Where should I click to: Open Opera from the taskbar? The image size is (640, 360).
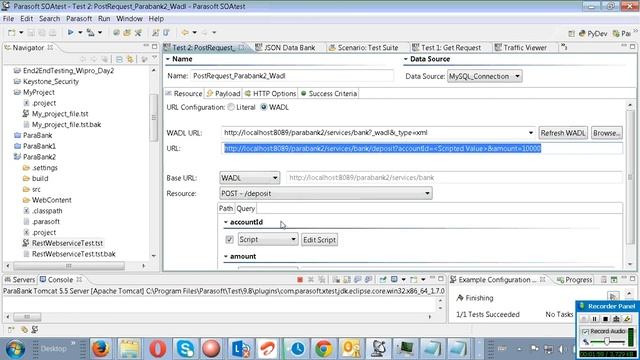158,349
